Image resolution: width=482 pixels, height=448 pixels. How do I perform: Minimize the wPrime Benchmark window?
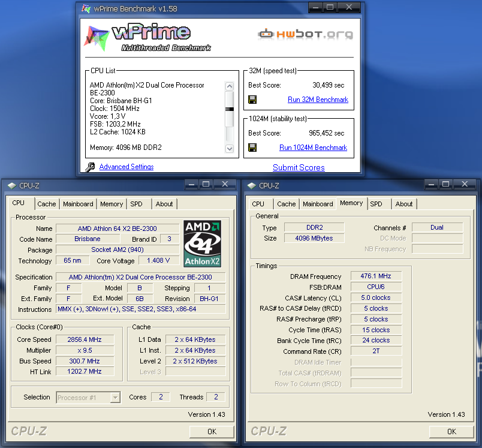point(315,8)
